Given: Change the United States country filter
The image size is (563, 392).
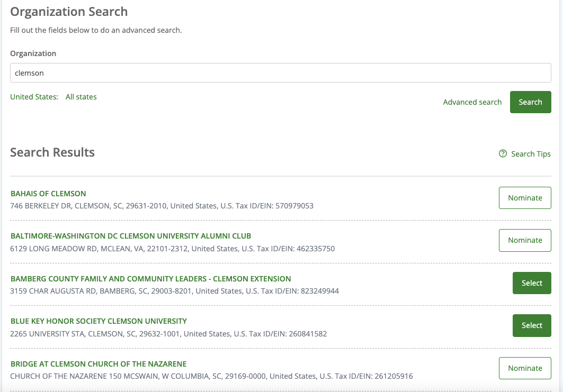Looking at the screenshot, I should [x=34, y=97].
